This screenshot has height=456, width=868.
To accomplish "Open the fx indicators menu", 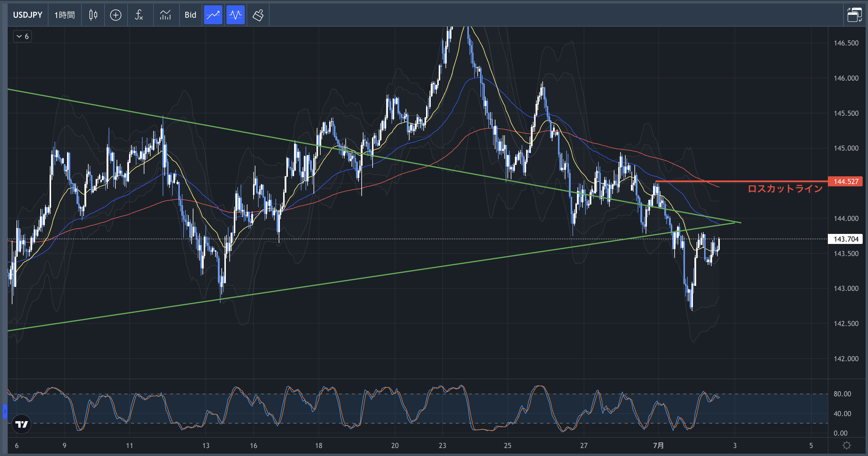I will pyautogui.click(x=139, y=15).
